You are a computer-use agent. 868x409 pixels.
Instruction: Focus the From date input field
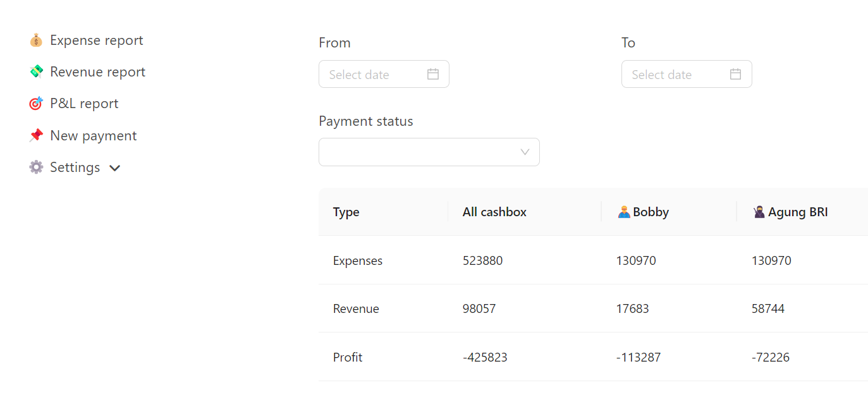[373, 74]
